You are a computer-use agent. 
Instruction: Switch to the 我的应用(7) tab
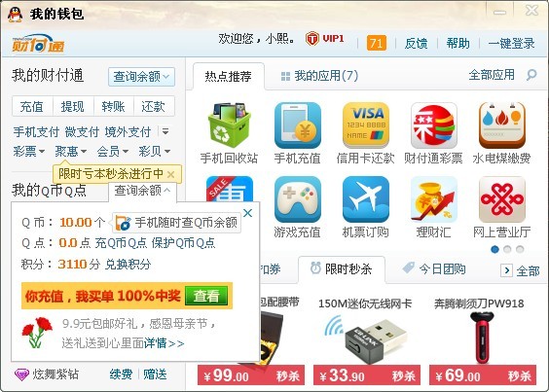pos(319,76)
